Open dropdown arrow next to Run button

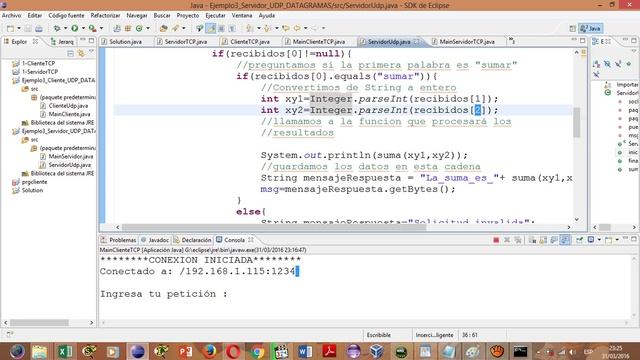click(83, 28)
